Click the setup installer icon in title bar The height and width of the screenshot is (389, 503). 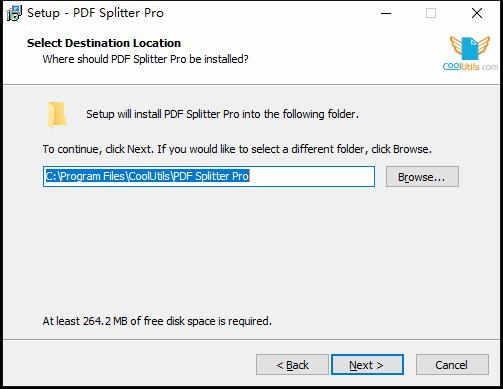[x=14, y=13]
